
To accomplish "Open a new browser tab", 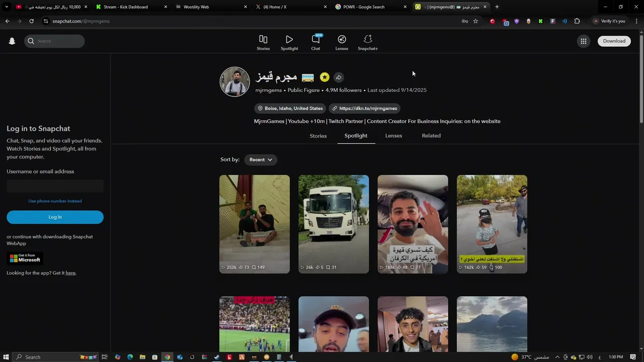I will pos(497,7).
